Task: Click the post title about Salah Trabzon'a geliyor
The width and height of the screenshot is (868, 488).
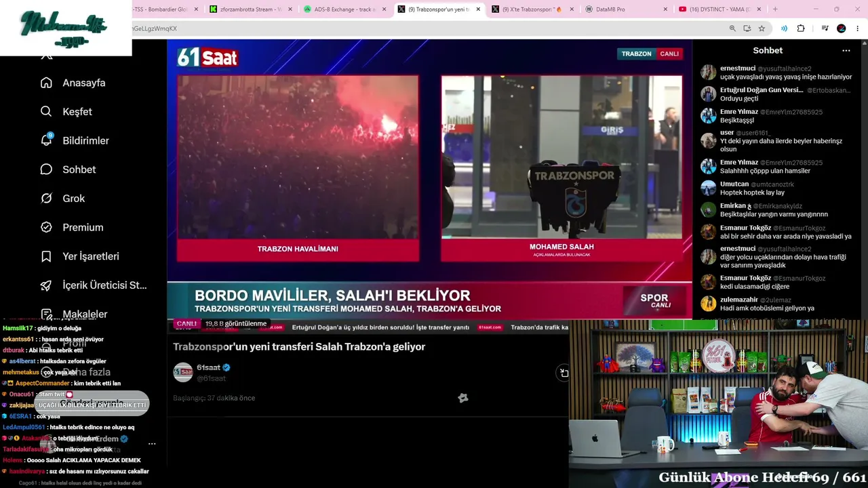Action: click(299, 346)
